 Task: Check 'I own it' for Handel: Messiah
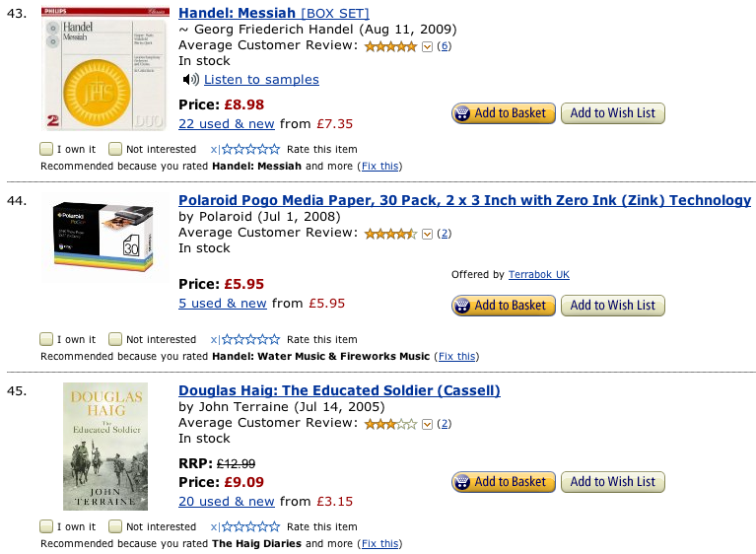click(46, 150)
